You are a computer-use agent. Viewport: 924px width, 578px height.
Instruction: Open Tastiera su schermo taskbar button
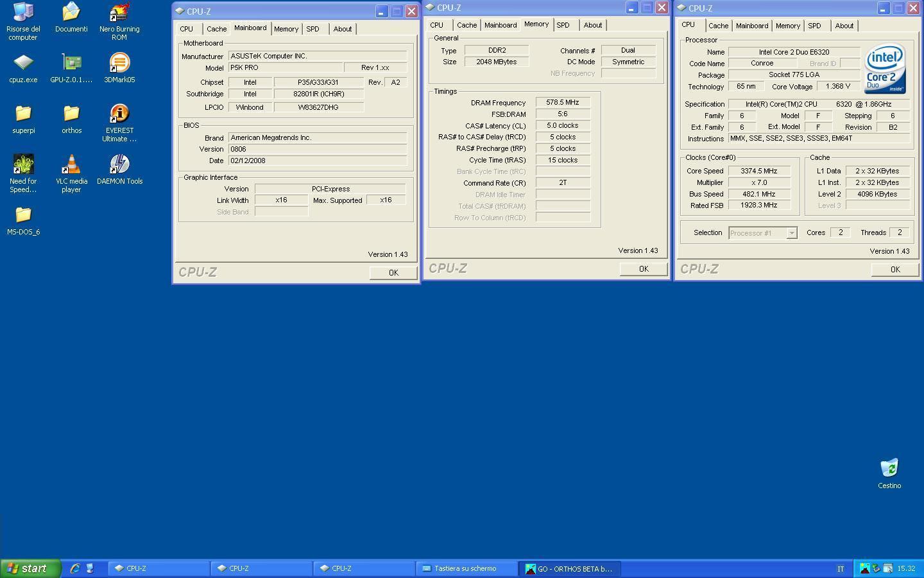coord(466,568)
